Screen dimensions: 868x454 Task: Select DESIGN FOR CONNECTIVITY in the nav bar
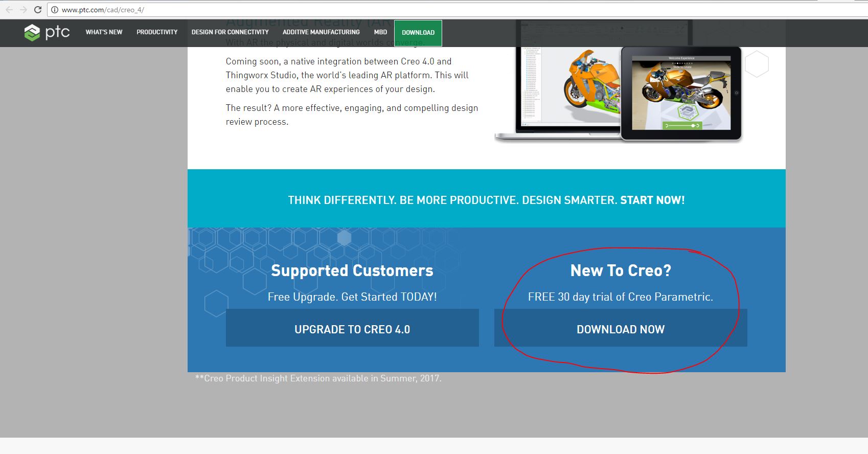click(x=230, y=32)
